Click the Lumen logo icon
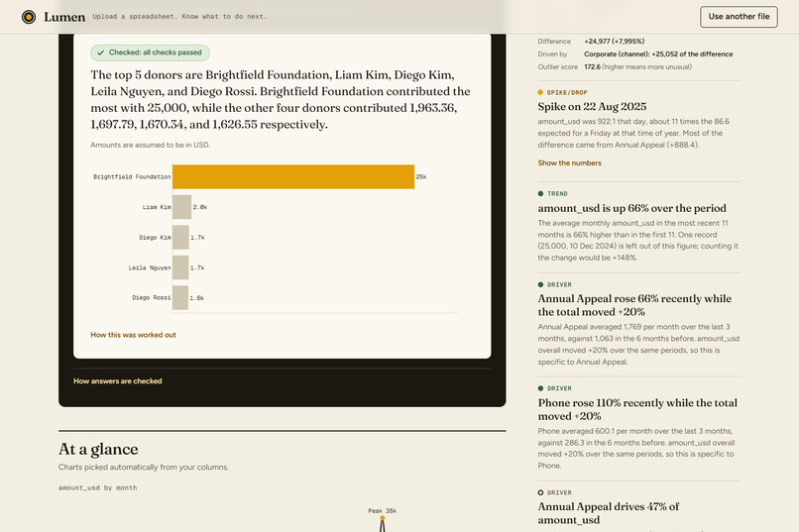Viewport: 799px width, 532px height. (29, 17)
